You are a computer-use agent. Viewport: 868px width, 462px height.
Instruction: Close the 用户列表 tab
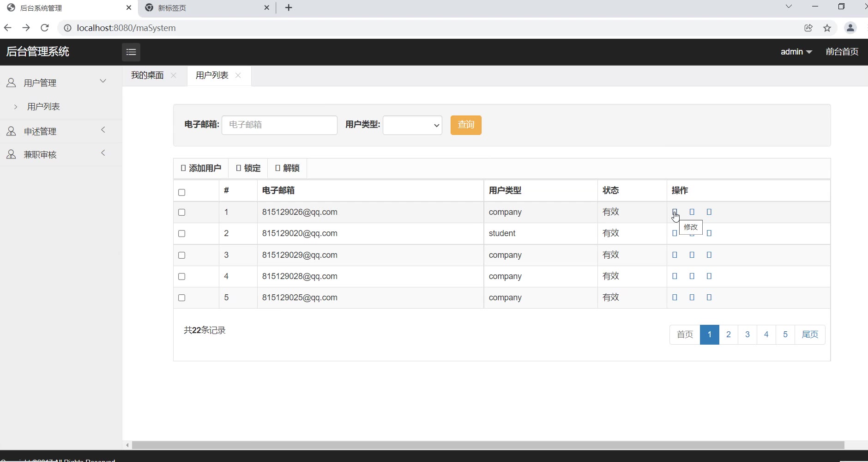(238, 75)
